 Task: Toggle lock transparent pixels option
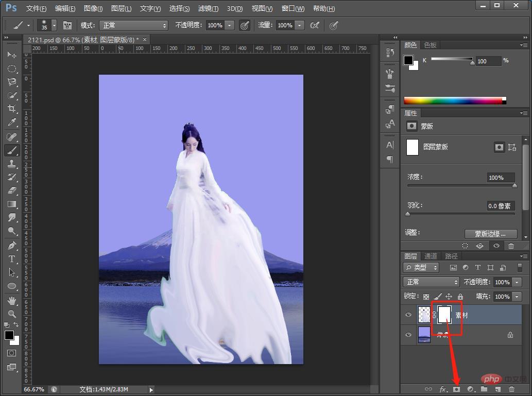pos(426,297)
